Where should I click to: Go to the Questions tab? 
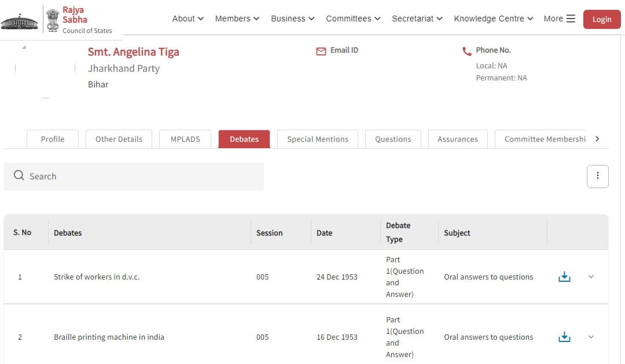[393, 139]
